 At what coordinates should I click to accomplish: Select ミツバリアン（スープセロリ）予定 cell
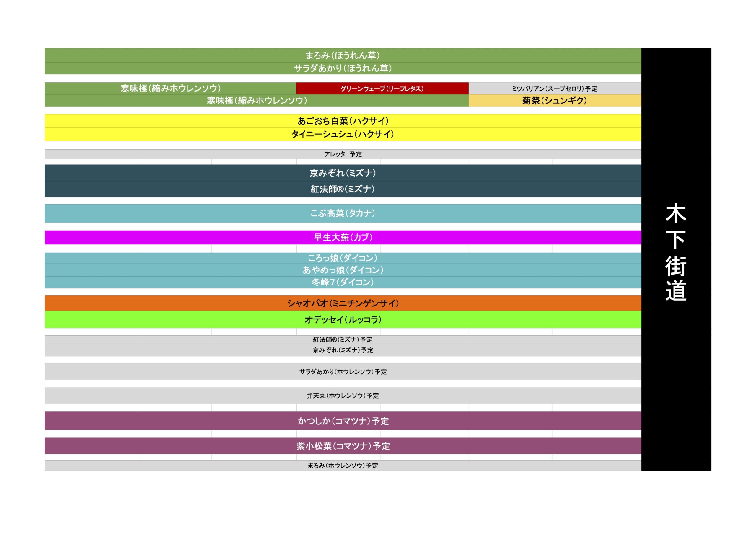click(x=555, y=88)
